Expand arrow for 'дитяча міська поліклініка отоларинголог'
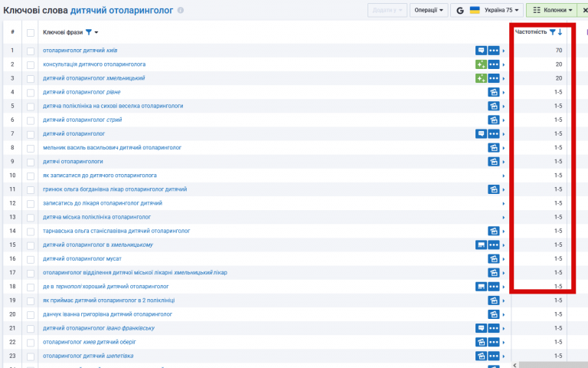 [x=504, y=218]
